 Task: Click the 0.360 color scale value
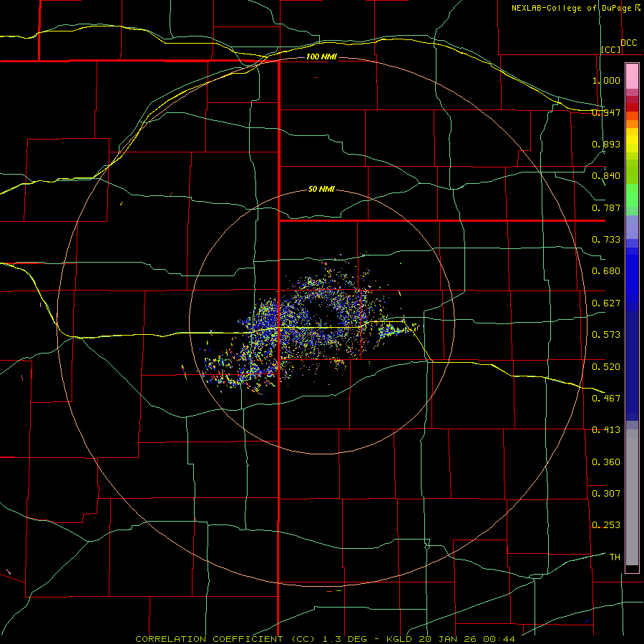click(x=606, y=462)
